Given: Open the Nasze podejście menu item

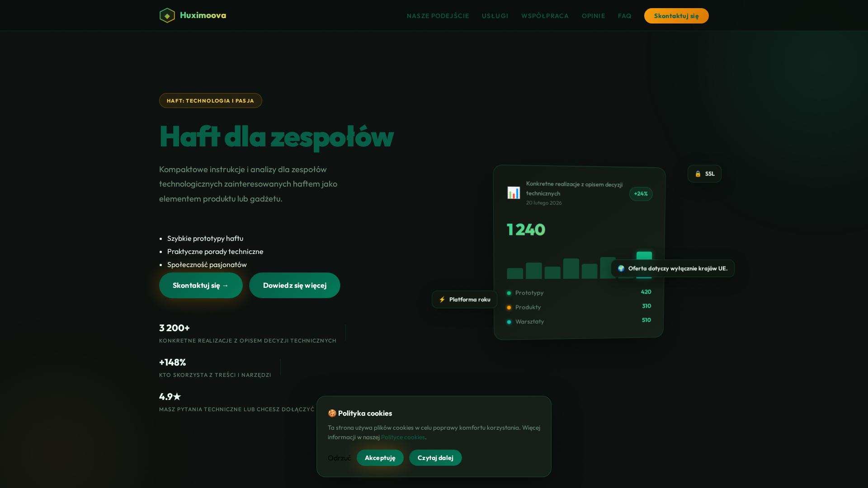Looking at the screenshot, I should [438, 16].
